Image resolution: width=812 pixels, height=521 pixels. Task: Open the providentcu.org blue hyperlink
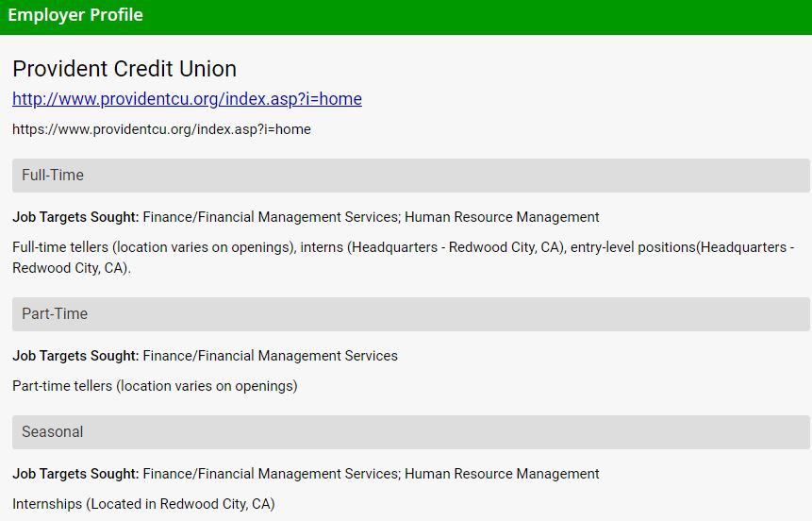187,99
